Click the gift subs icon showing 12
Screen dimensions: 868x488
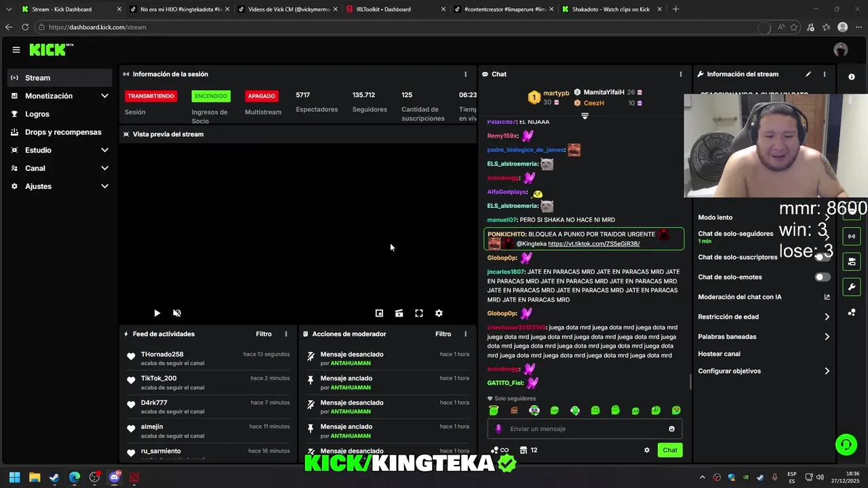[528, 450]
